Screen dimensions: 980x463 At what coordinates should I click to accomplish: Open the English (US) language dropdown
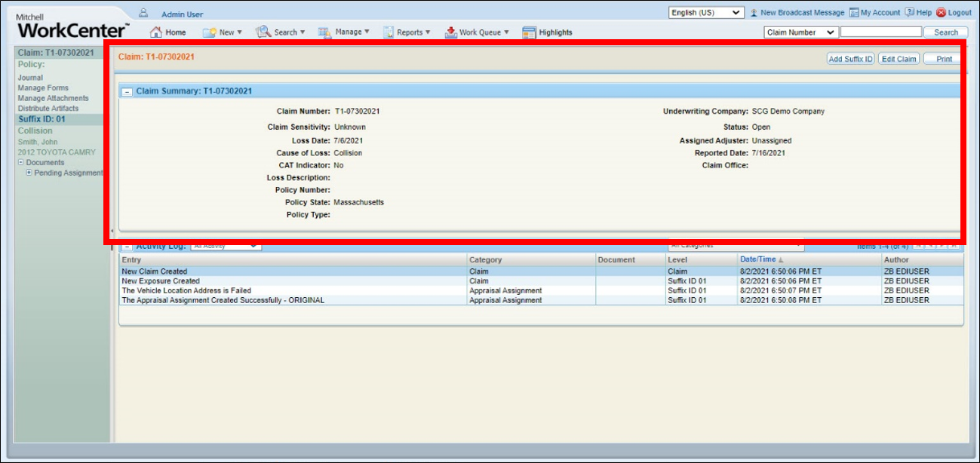[x=706, y=13]
